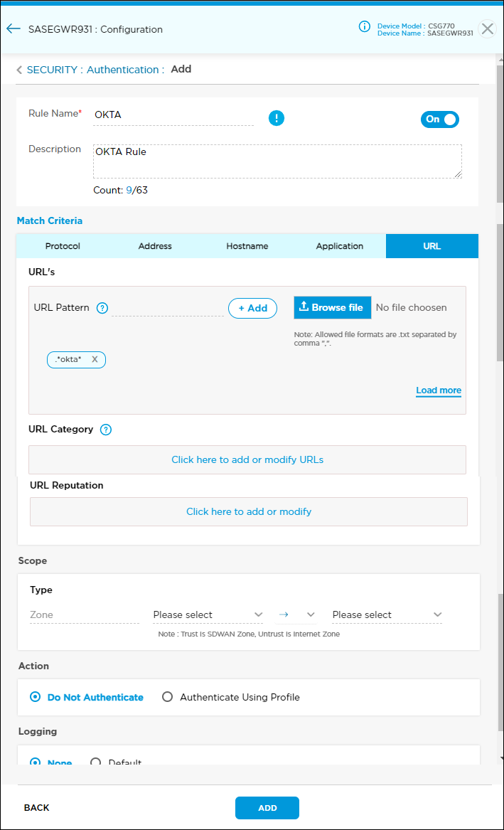Click the back chevron beside SECURITY Authentication

(x=18, y=69)
